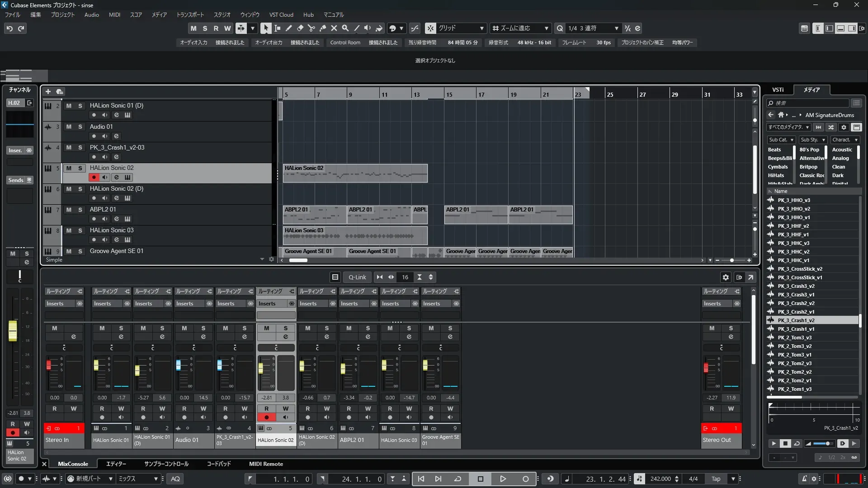Image resolution: width=868 pixels, height=488 pixels.
Task: Select PK_3_Crash2_v1 sample in list
Action: pos(796,312)
